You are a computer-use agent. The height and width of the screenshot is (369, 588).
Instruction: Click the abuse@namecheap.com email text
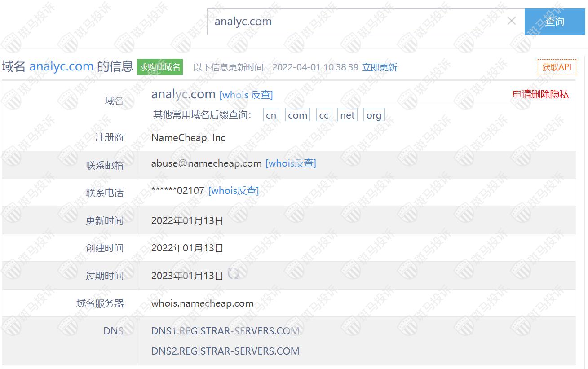coord(207,163)
